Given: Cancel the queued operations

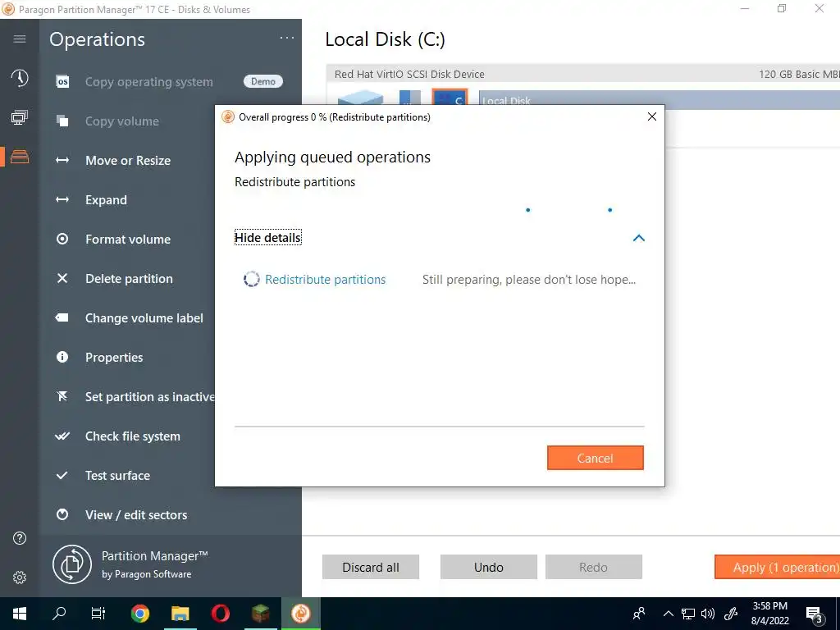Looking at the screenshot, I should (x=596, y=458).
